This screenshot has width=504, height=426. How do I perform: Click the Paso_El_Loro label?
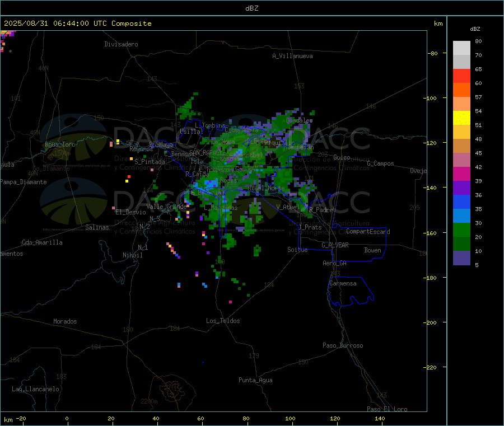387,409
